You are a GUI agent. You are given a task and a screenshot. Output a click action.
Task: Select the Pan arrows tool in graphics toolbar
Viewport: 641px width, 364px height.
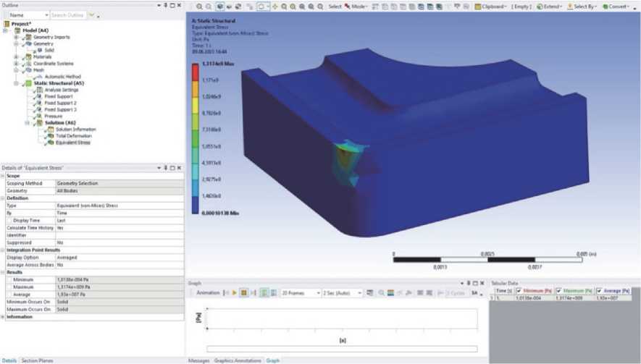coord(275,7)
